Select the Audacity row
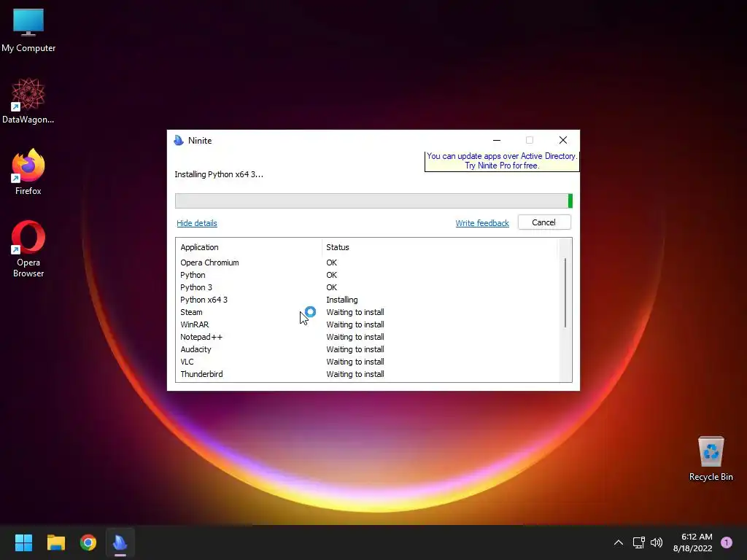Image resolution: width=747 pixels, height=560 pixels. 367,349
